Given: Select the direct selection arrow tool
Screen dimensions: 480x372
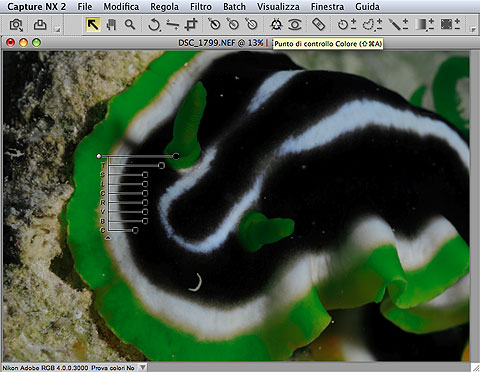Looking at the screenshot, I should 93,25.
